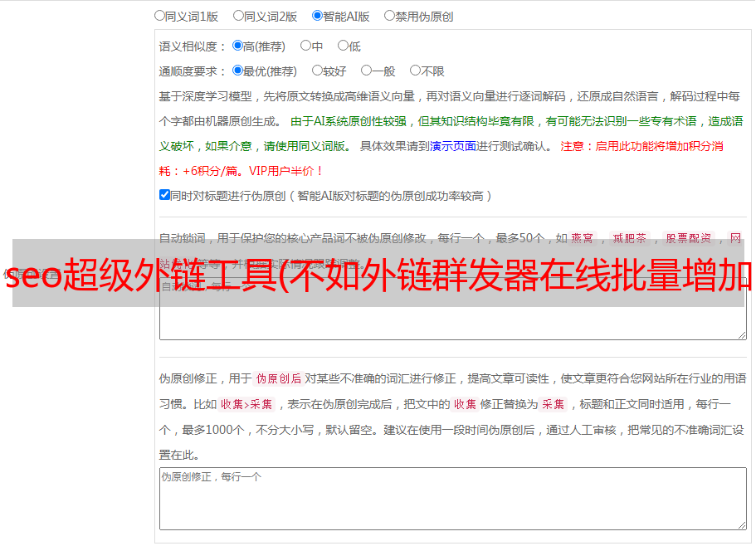This screenshot has height=546, width=756.
Task: Click the 收集>采集 example tag
Action: click(x=246, y=404)
